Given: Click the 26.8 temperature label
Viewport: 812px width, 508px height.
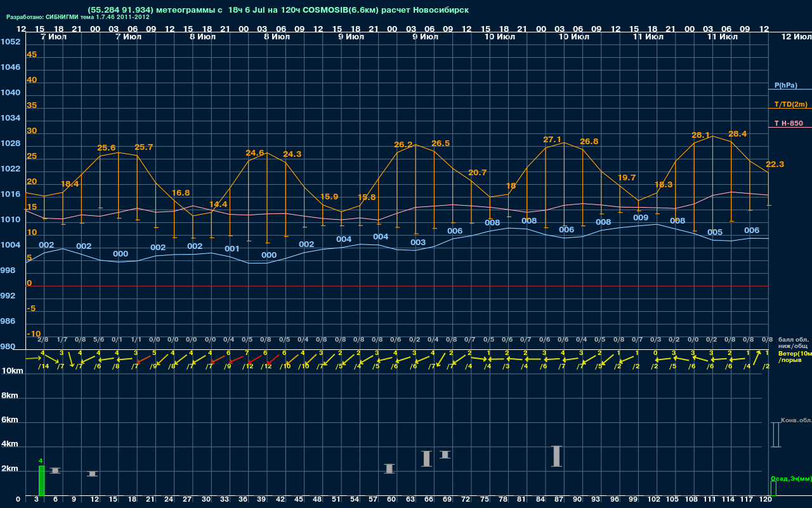Looking at the screenshot, I should pos(589,142).
